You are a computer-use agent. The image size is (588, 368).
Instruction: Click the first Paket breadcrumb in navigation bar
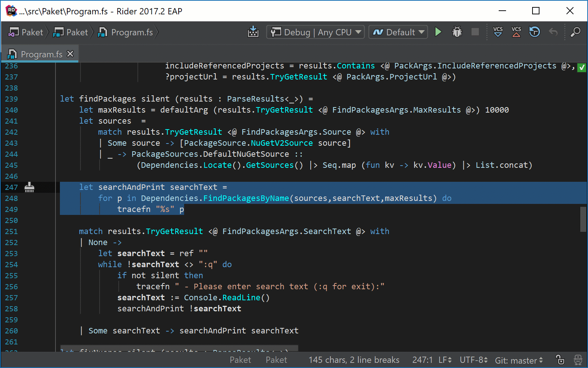coord(26,32)
